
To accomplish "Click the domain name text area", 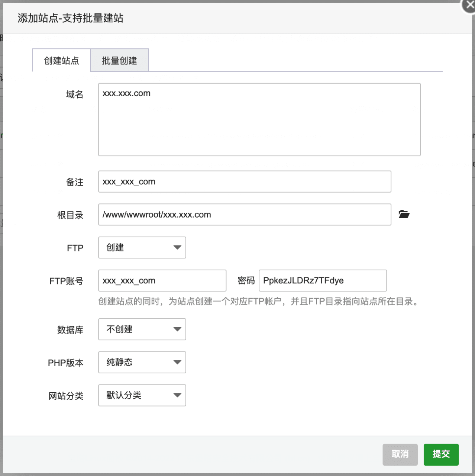I will point(259,119).
